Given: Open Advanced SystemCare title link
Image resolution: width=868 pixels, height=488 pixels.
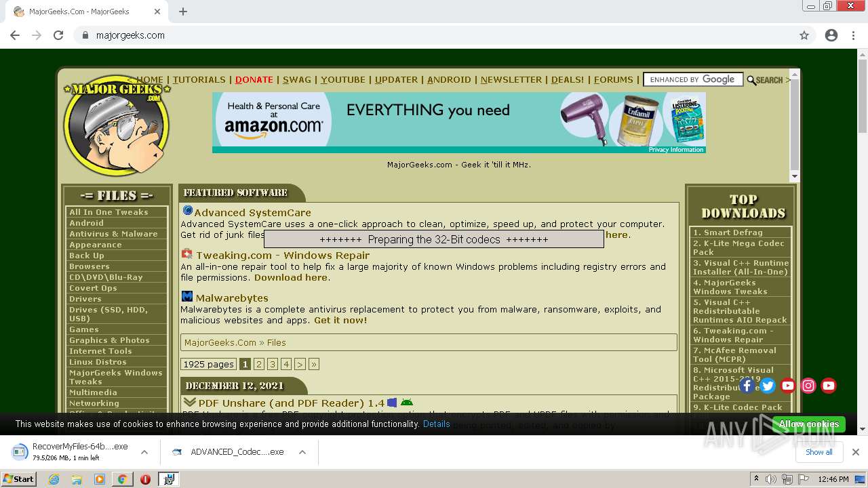Looking at the screenshot, I should click(x=252, y=212).
